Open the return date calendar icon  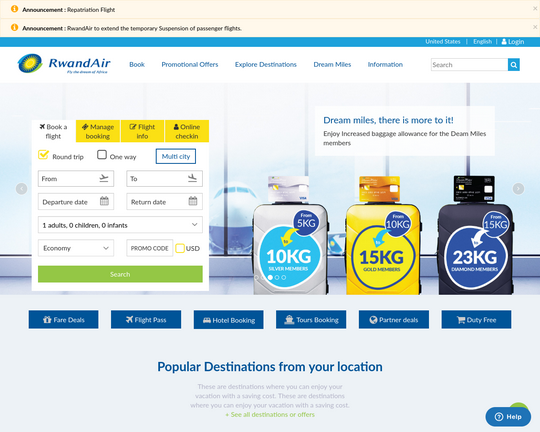193,201
